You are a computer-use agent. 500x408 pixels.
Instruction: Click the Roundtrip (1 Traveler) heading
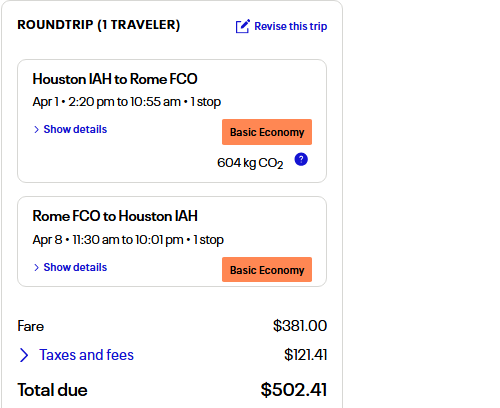tap(99, 25)
